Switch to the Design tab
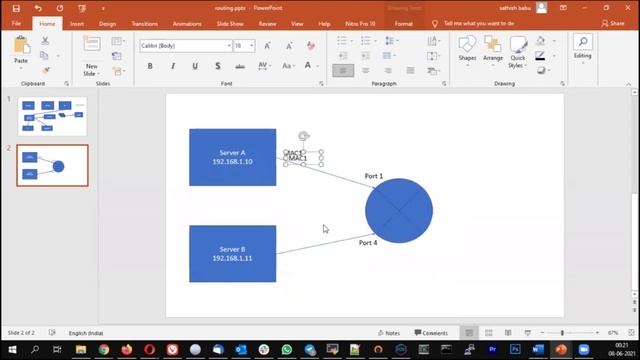Viewport: 640px width, 360px height. click(x=107, y=24)
